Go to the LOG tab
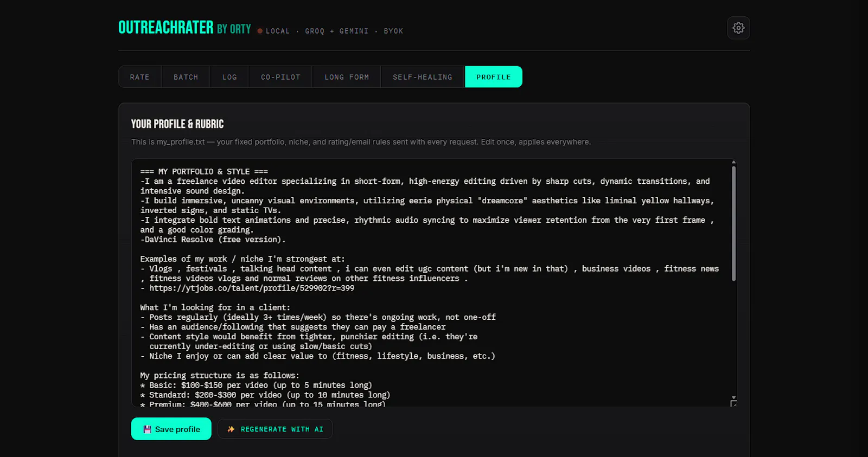The height and width of the screenshot is (457, 868). [229, 77]
